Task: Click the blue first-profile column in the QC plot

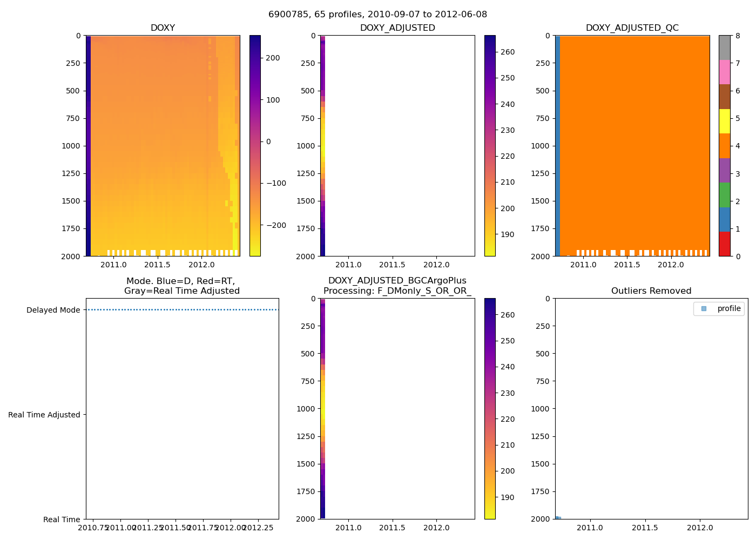Action: [x=558, y=146]
